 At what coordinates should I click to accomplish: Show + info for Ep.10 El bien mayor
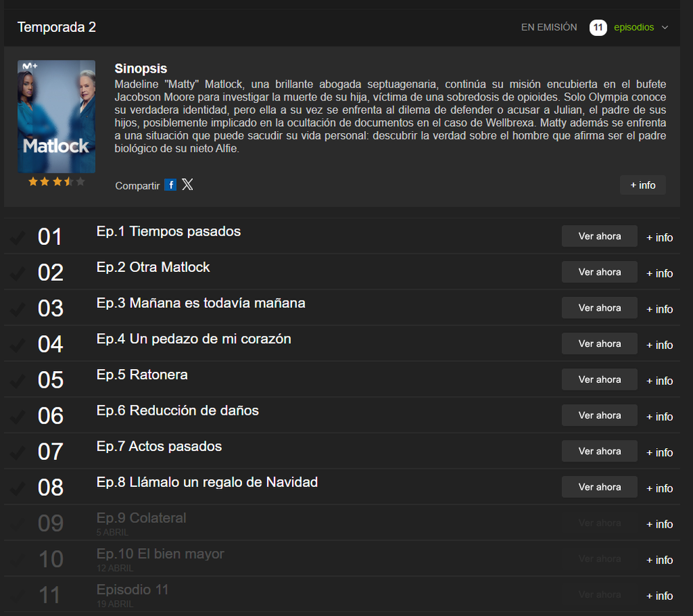coord(659,560)
